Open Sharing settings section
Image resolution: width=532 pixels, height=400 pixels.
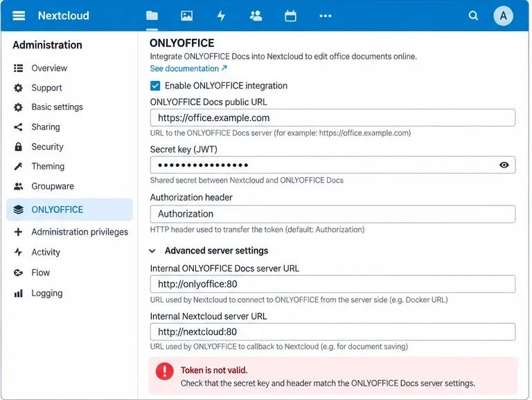pyautogui.click(x=69, y=127)
